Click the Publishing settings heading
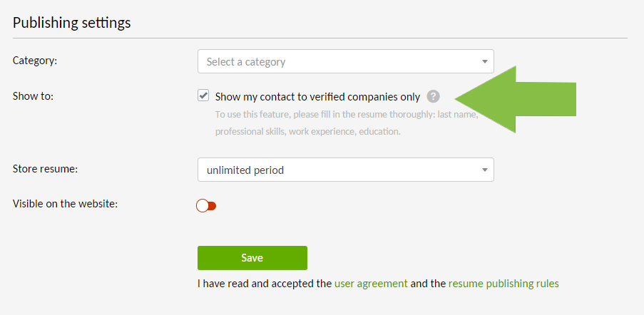644x315 pixels. tap(72, 23)
